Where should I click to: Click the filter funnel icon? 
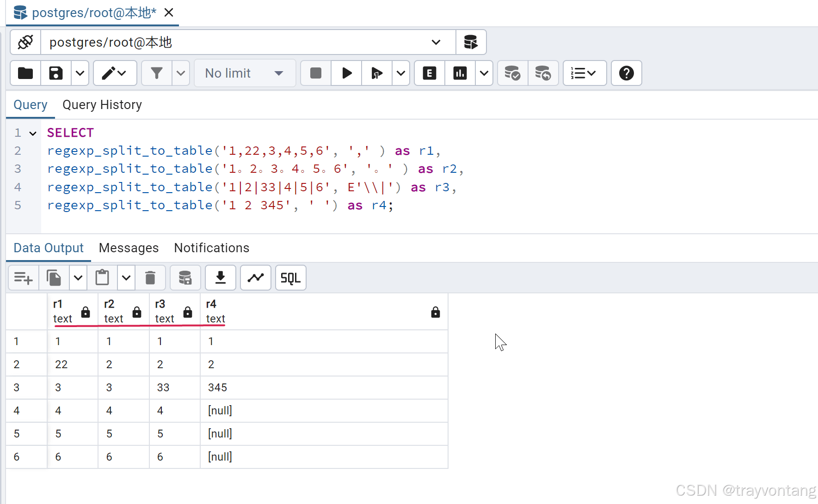click(x=157, y=73)
